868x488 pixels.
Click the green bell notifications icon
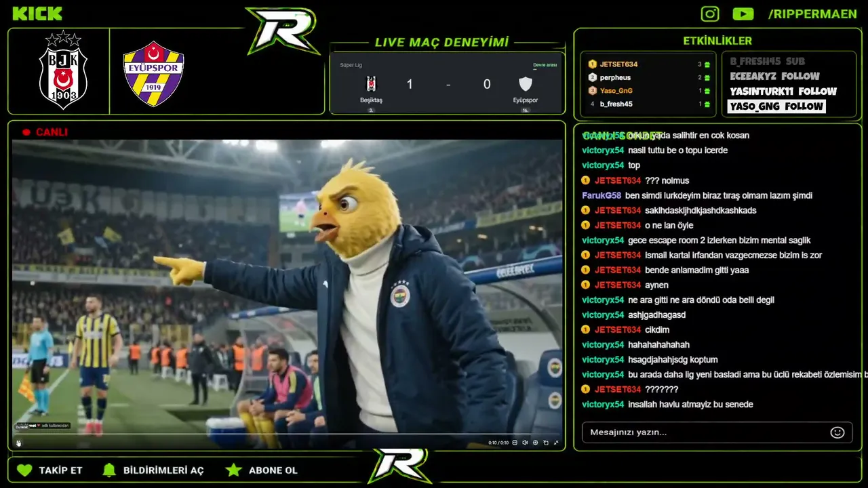click(108, 470)
